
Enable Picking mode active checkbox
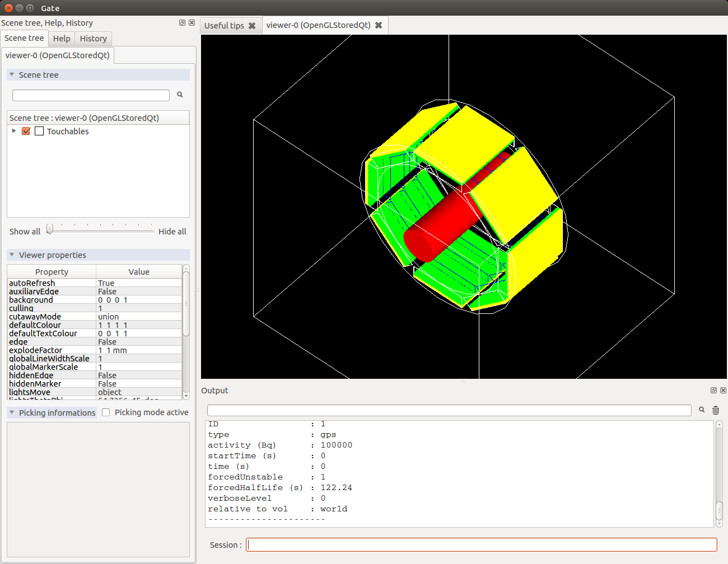point(106,412)
